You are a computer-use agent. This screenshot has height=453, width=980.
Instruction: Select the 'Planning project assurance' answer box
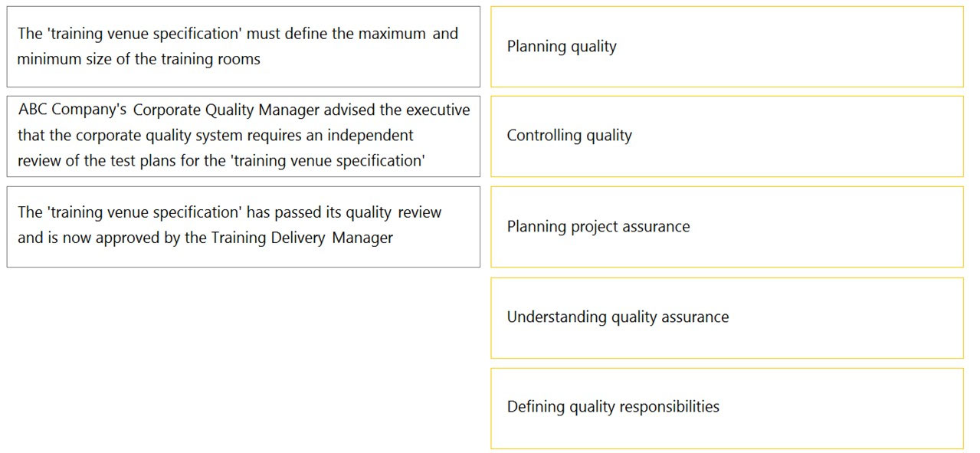(x=726, y=227)
